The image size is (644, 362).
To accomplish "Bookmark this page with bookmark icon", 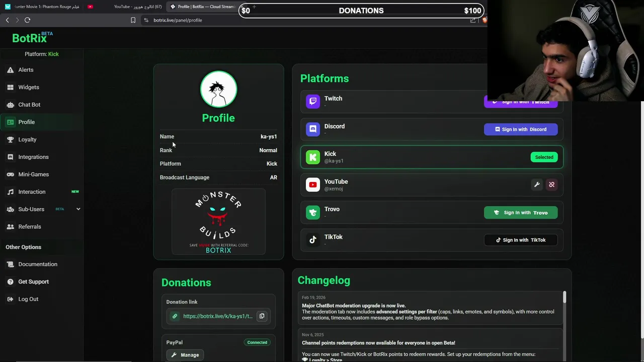I will tap(133, 20).
